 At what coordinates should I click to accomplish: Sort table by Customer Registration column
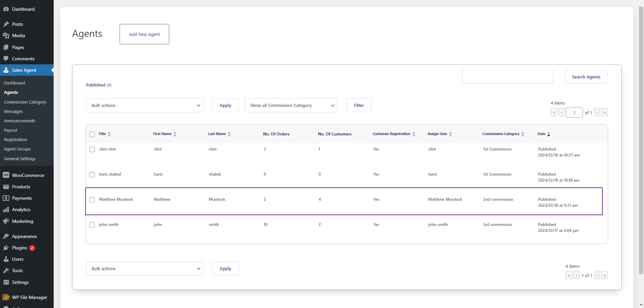coord(394,134)
